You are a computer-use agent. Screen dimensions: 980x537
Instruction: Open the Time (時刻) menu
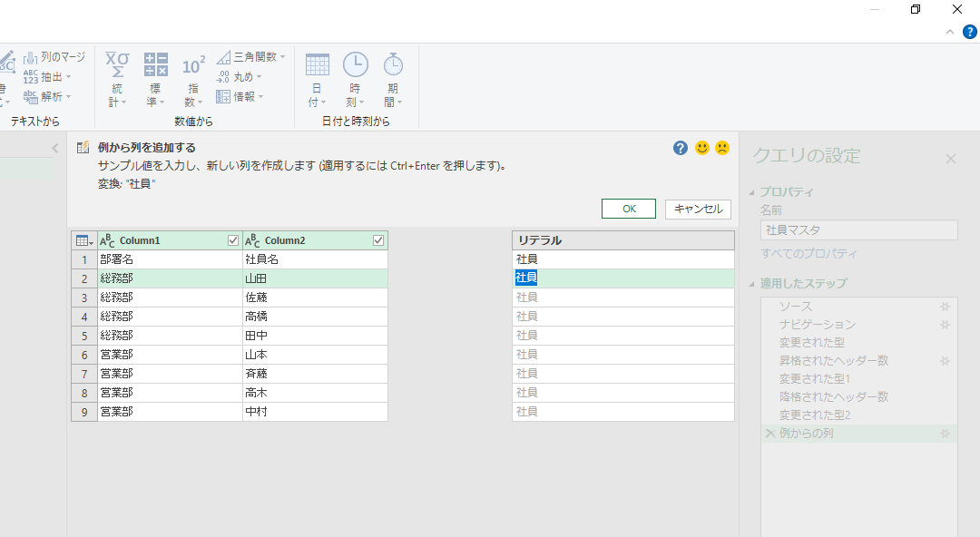click(355, 80)
